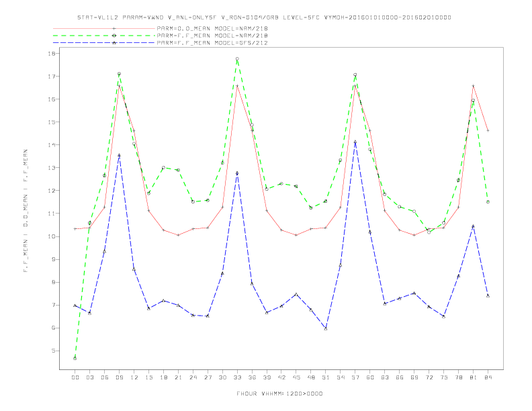532x411 pixels.
Task: Click x-axis tick label 06
Action: pyautogui.click(x=105, y=377)
